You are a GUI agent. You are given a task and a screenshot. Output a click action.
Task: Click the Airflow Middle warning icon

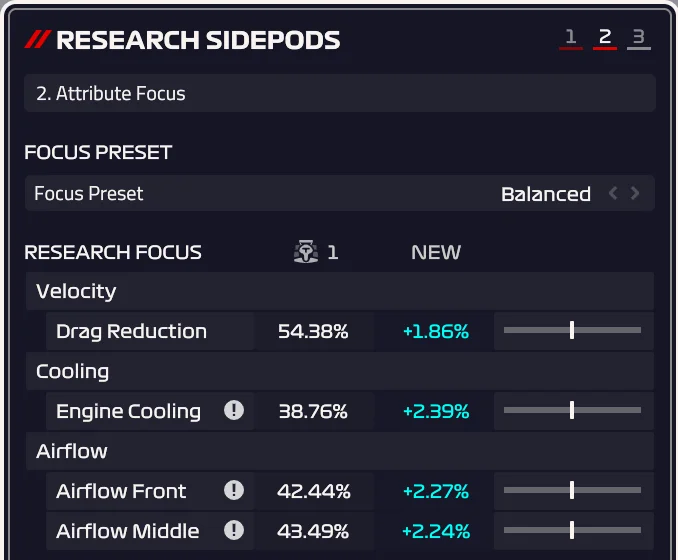(x=234, y=530)
